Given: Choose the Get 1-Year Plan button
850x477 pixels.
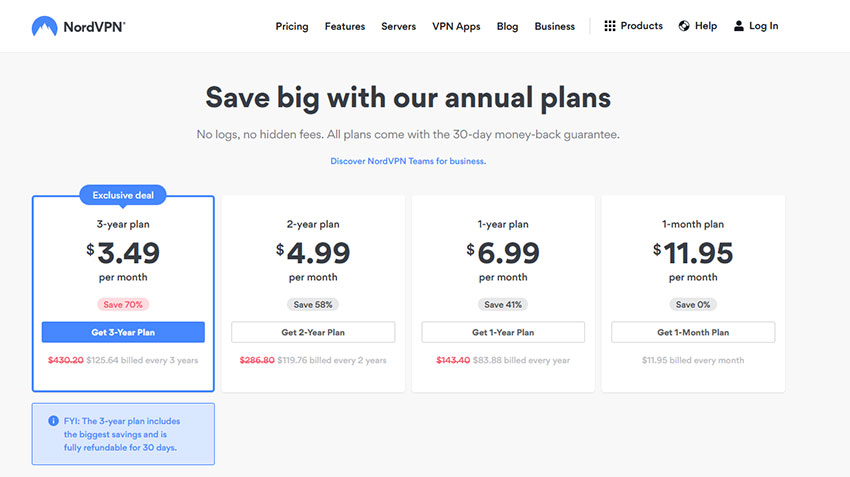Looking at the screenshot, I should pos(503,332).
